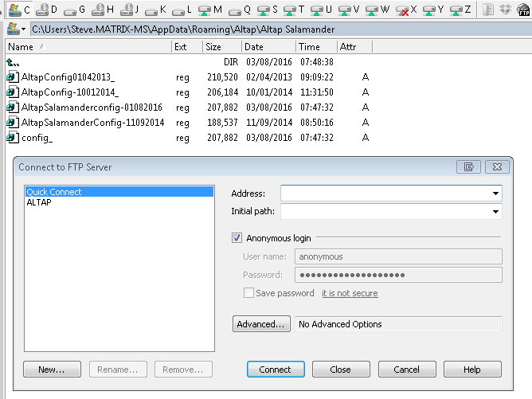
Task: Enable the Save password checkbox
Action: pyautogui.click(x=249, y=293)
